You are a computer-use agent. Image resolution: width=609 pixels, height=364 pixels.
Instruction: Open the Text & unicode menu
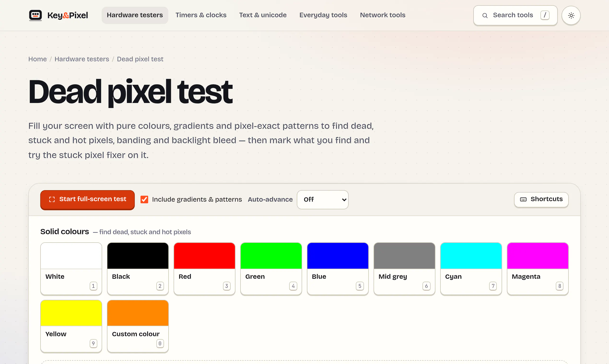click(263, 15)
